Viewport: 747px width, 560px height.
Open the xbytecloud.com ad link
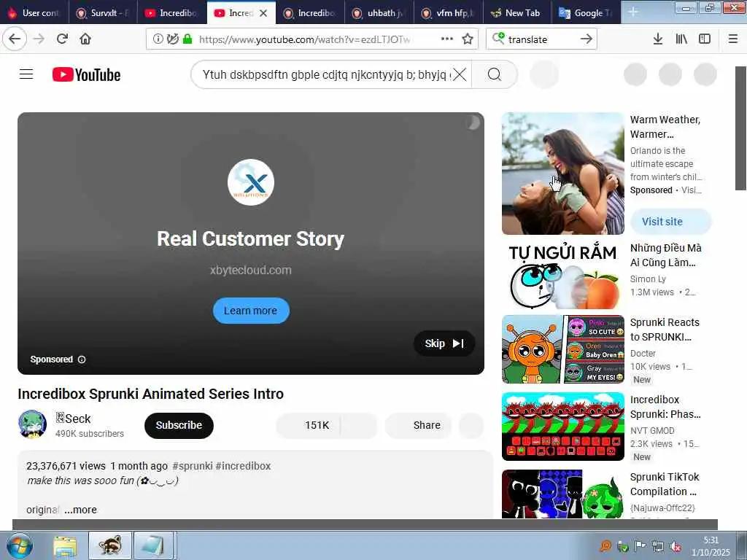[251, 270]
